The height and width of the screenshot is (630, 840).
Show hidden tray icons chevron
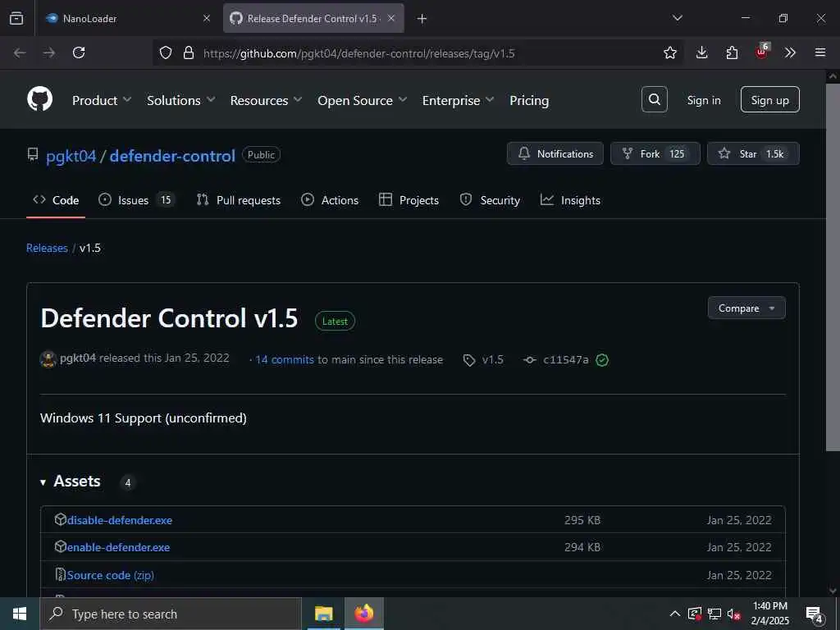pos(675,614)
